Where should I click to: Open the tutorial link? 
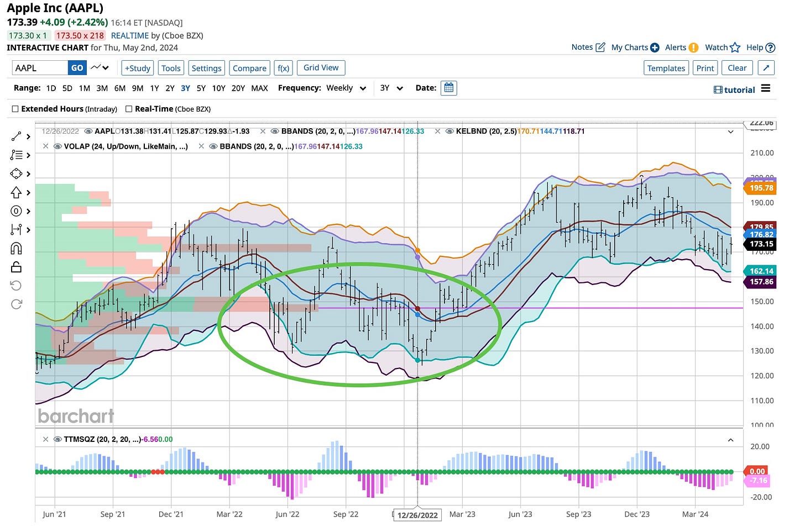pyautogui.click(x=734, y=89)
